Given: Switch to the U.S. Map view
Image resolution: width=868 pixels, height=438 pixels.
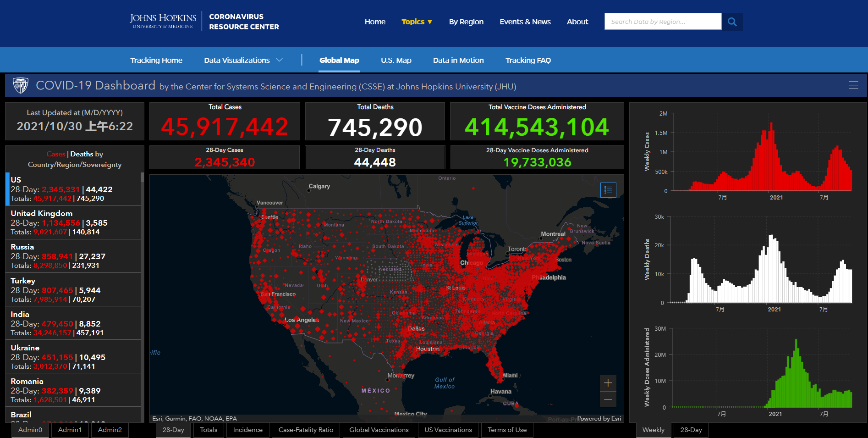Looking at the screenshot, I should [396, 60].
